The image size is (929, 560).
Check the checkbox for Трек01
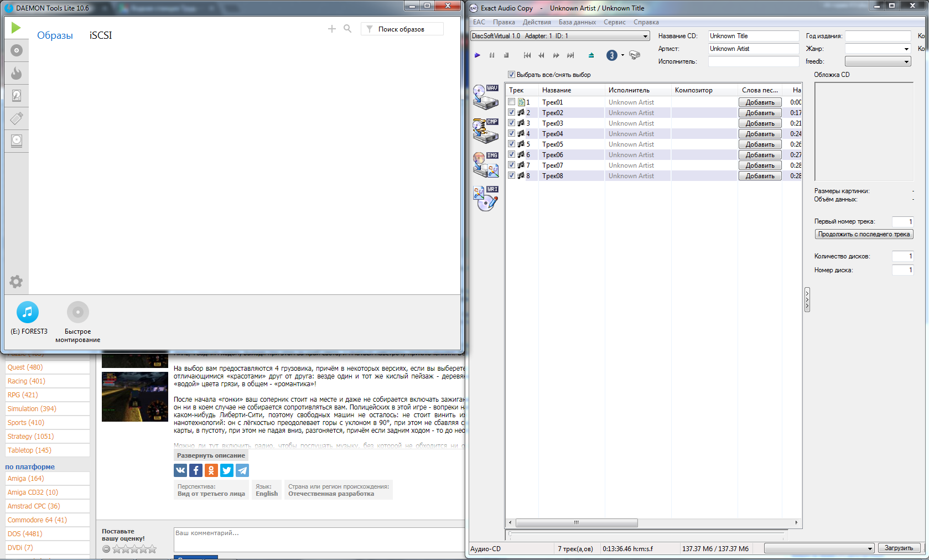coord(512,102)
